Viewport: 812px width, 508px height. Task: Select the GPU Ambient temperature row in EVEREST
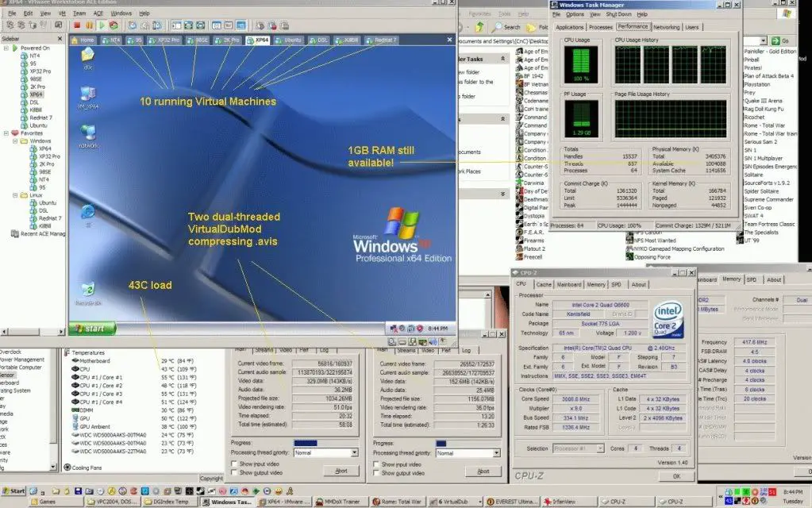[x=135, y=427]
